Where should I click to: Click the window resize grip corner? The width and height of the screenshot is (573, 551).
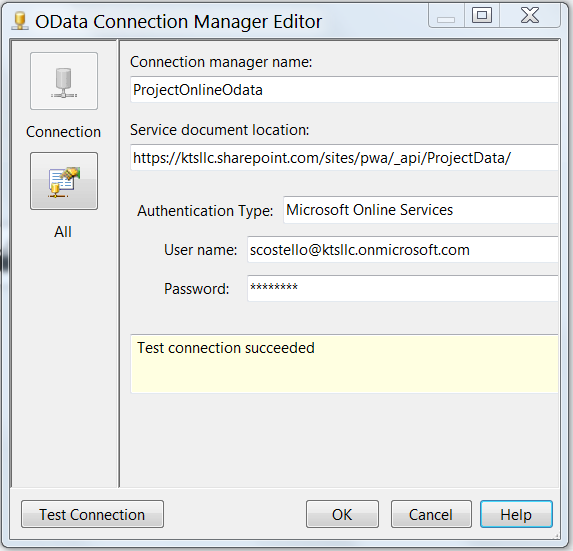point(557,536)
